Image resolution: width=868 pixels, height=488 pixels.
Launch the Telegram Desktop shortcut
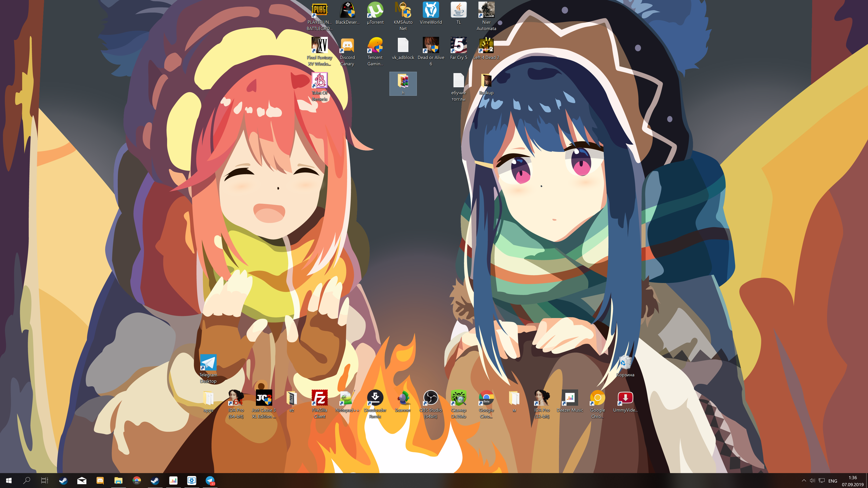tap(208, 369)
